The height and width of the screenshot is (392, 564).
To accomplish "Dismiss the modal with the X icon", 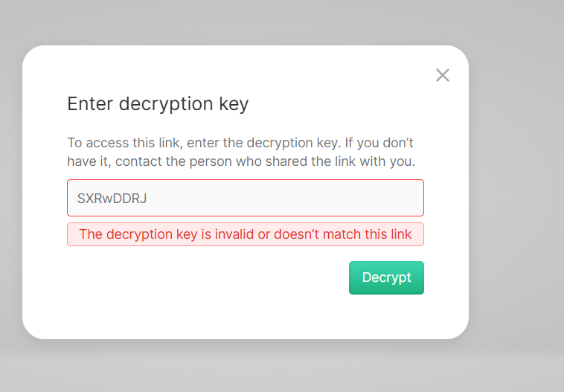I will [x=443, y=75].
